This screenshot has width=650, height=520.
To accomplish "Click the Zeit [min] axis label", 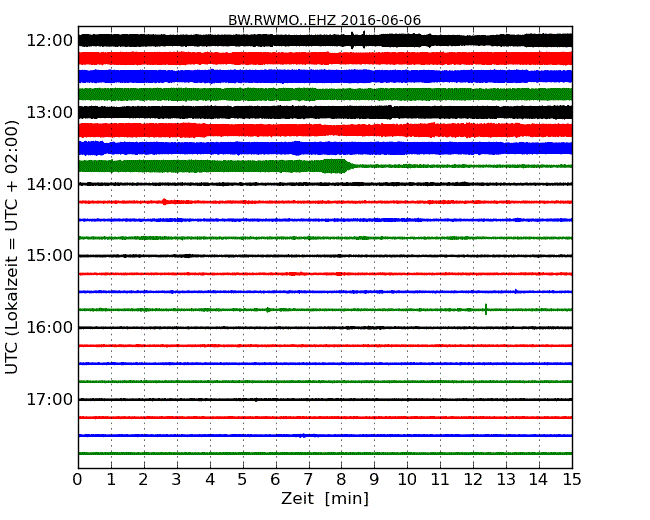I will pos(325,498).
